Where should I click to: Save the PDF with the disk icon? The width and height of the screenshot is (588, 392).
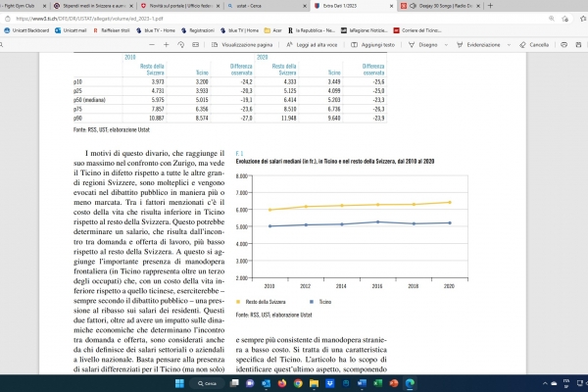point(578,45)
